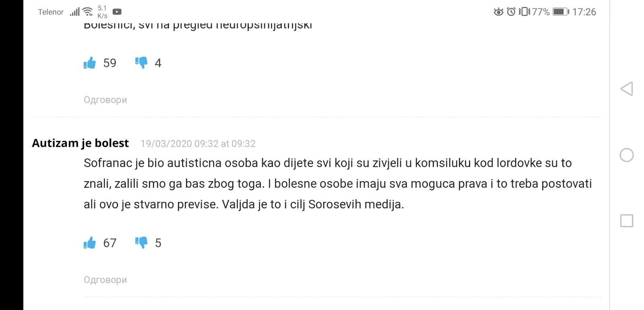The height and width of the screenshot is (310, 644).
Task: Tap the vibrate mode status icon
Action: 524,12
